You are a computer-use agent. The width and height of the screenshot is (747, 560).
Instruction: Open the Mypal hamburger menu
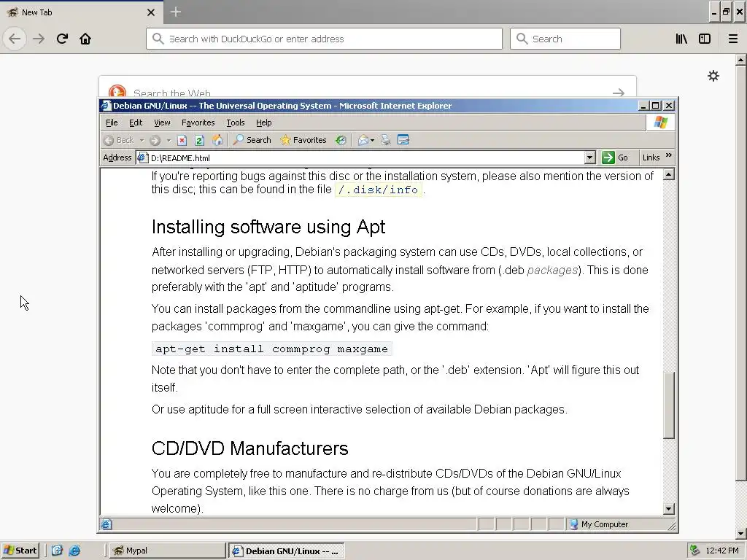pyautogui.click(x=732, y=39)
